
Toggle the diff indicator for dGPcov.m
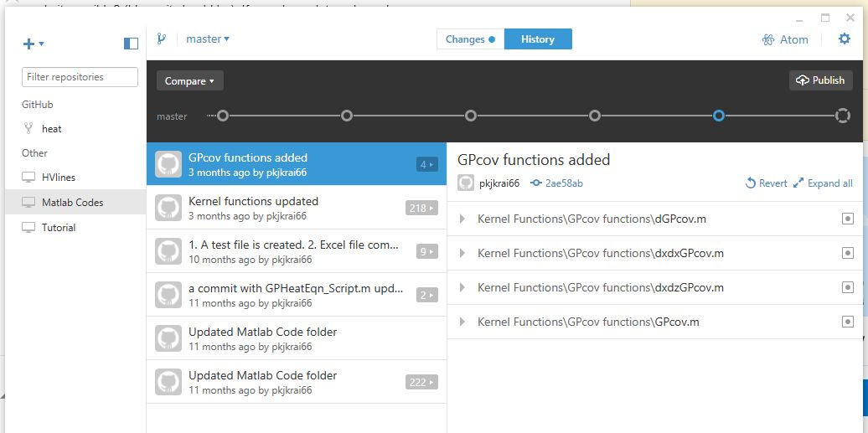click(x=848, y=219)
